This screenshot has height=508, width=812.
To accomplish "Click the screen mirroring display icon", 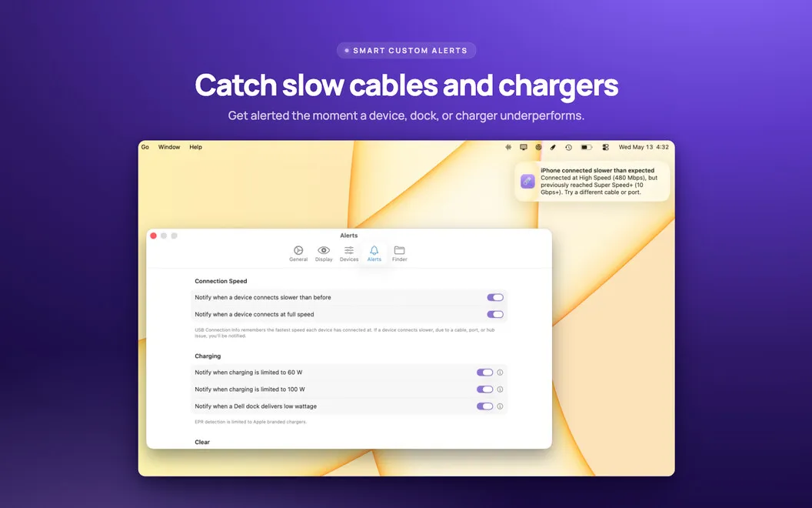I will pos(524,147).
